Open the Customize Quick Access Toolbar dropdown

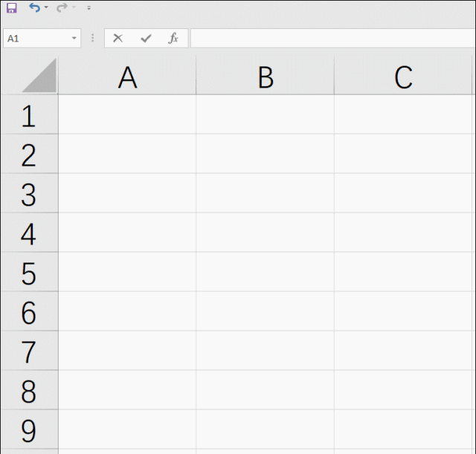pos(89,8)
